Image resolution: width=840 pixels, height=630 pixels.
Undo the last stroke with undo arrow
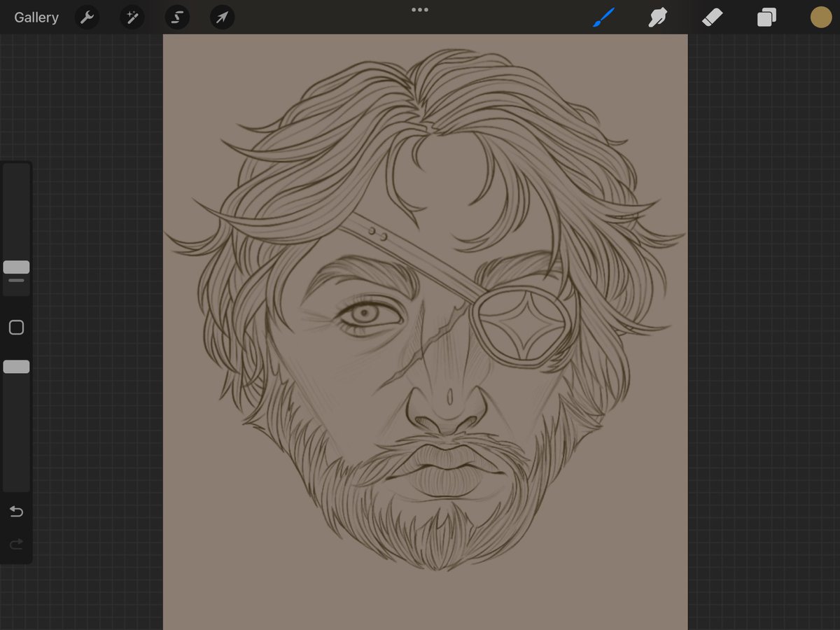point(16,512)
